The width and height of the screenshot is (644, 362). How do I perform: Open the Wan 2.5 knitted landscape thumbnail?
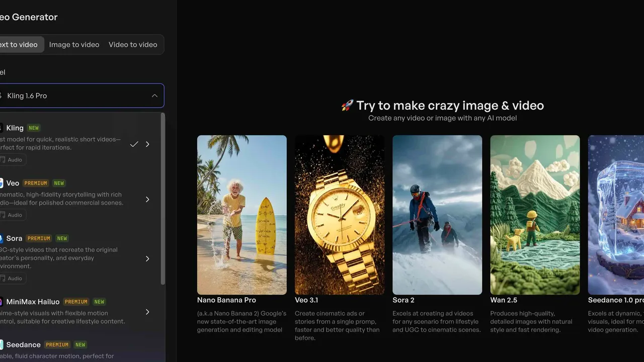(x=535, y=215)
